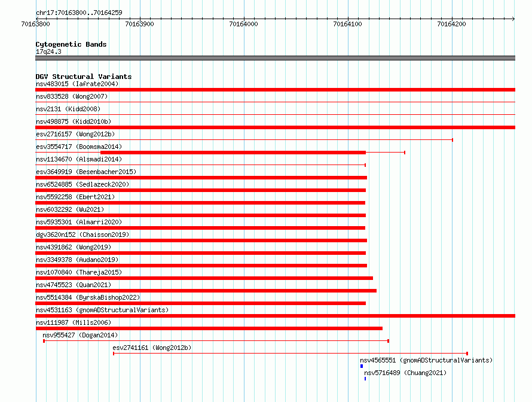The width and height of the screenshot is (532, 402).
Task: Click dgv3620n152 (Chaisson2019) label
Action: tap(82, 234)
